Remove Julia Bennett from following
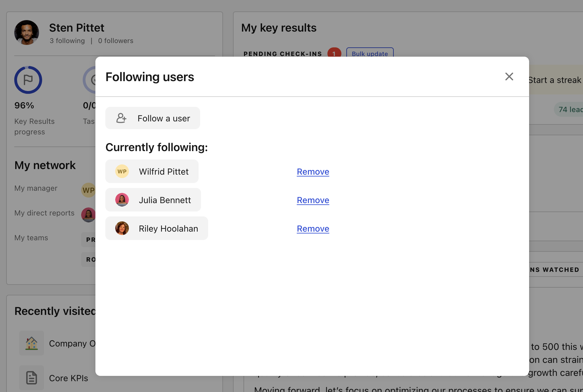This screenshot has width=583, height=392. click(x=313, y=200)
